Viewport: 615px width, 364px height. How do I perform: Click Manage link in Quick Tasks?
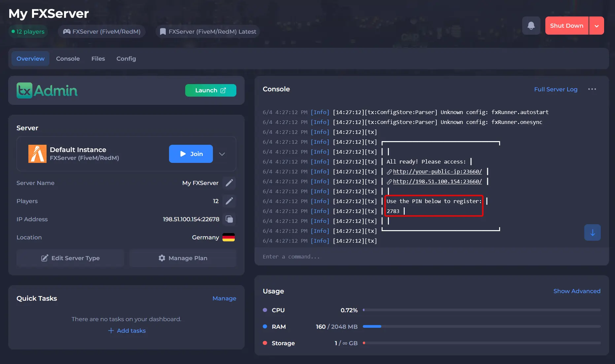224,298
